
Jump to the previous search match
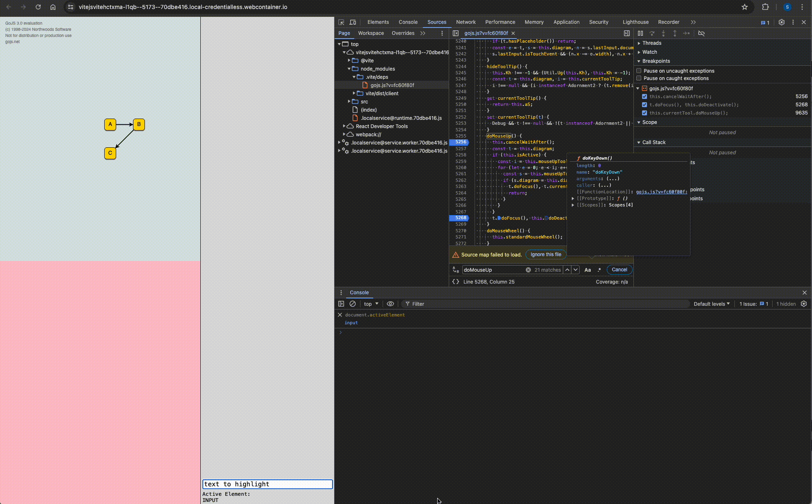click(x=567, y=270)
